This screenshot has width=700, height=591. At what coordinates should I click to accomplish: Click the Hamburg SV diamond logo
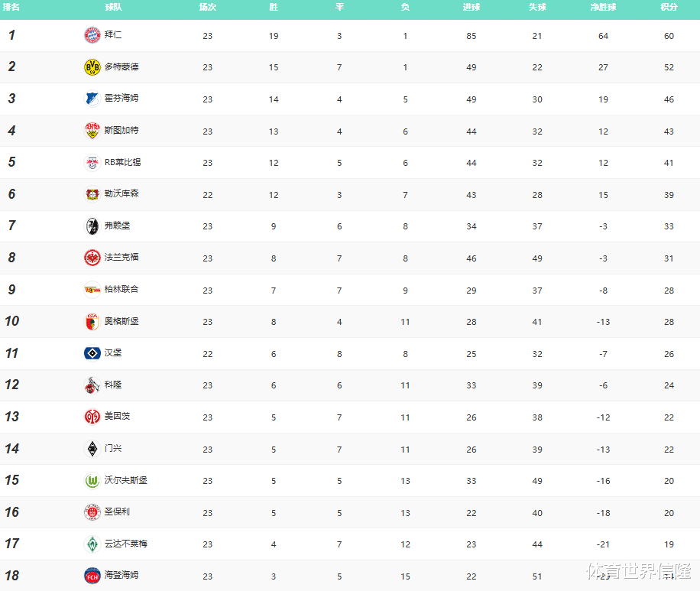coord(92,353)
